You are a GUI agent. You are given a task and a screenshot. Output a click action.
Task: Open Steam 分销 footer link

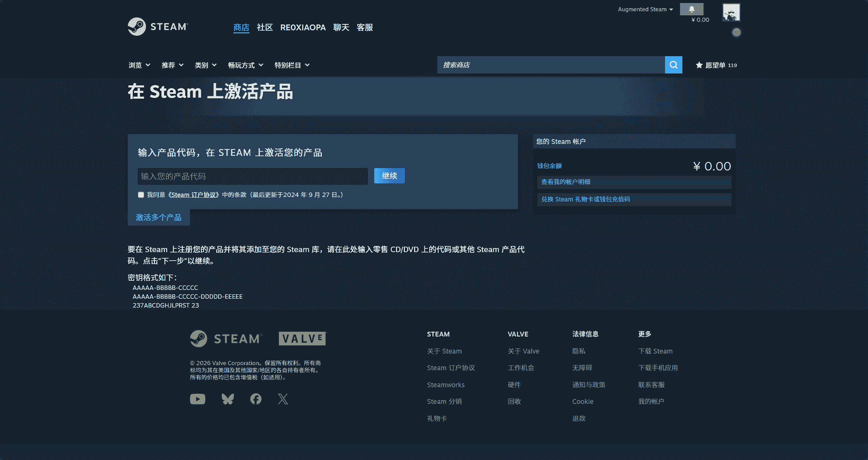click(x=444, y=401)
